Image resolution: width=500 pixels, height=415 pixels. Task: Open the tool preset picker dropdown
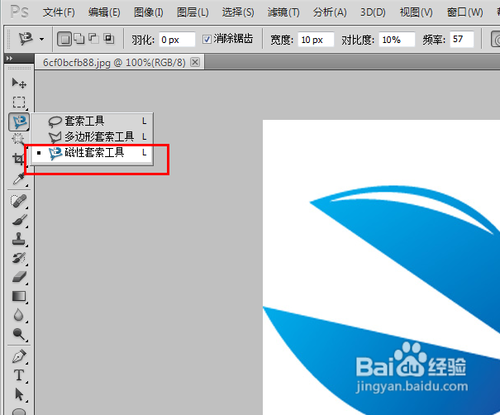pos(42,39)
